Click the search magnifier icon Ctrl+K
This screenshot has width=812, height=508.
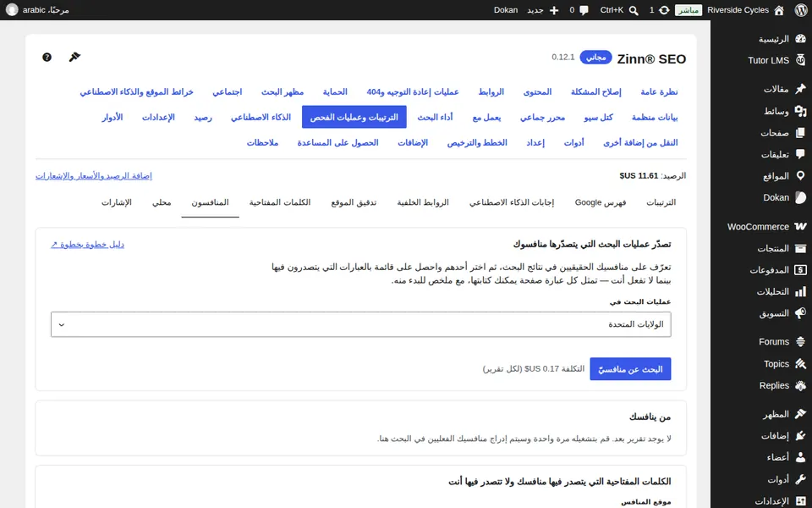pyautogui.click(x=634, y=10)
